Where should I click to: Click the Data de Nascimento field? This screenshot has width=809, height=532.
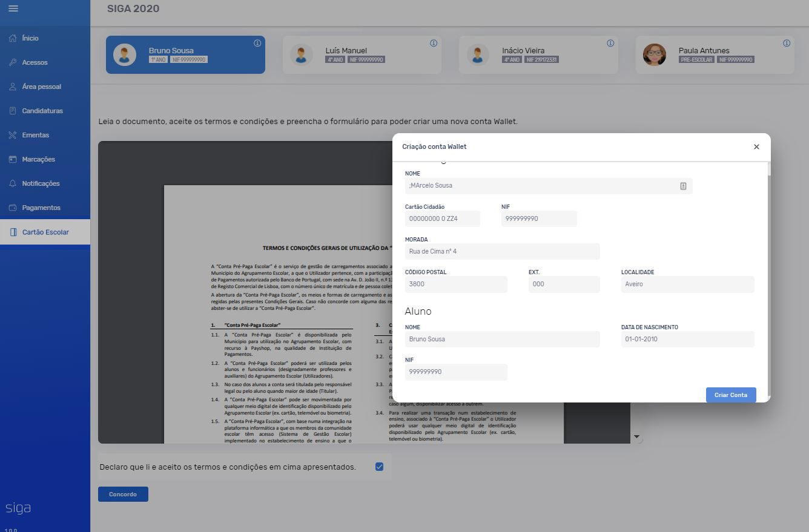pyautogui.click(x=687, y=340)
